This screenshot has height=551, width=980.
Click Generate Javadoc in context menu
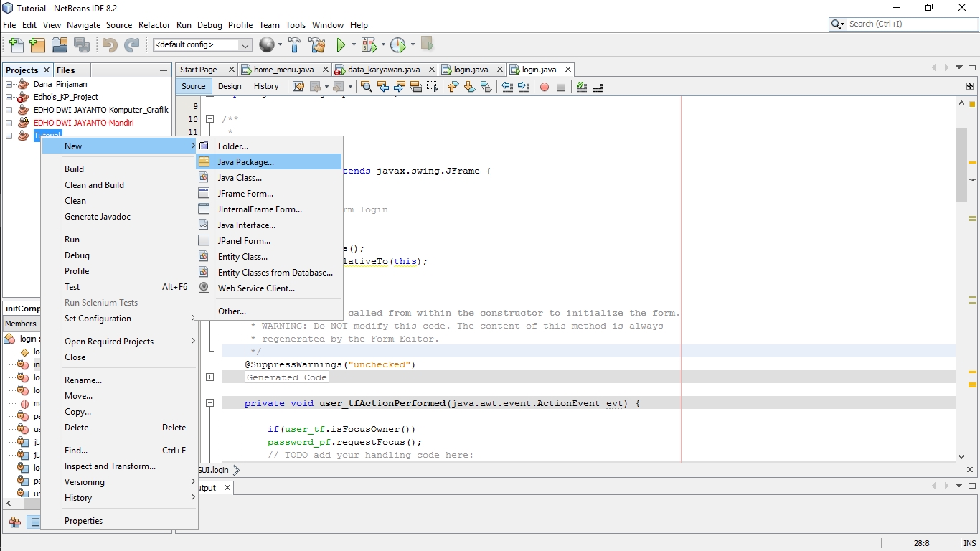point(119,217)
